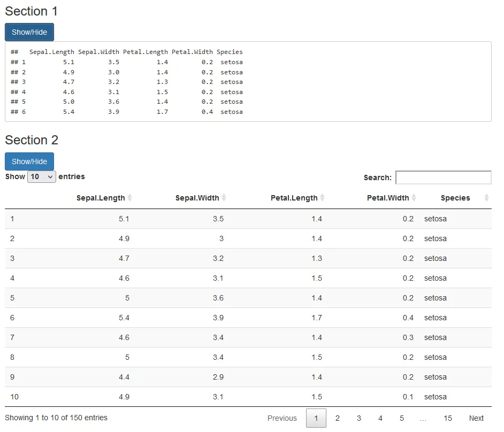Sort by Petal.Length sort arrows icon
The image size is (504, 432).
pyautogui.click(x=322, y=197)
